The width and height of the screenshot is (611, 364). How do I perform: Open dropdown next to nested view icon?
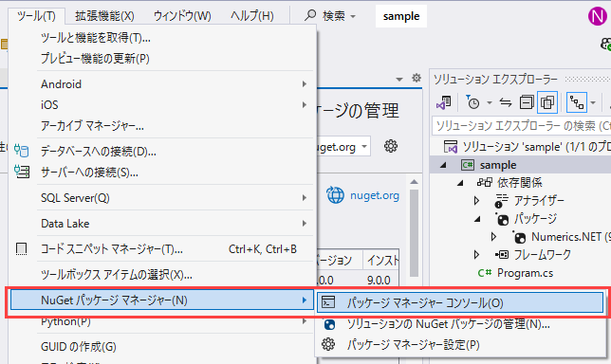593,102
